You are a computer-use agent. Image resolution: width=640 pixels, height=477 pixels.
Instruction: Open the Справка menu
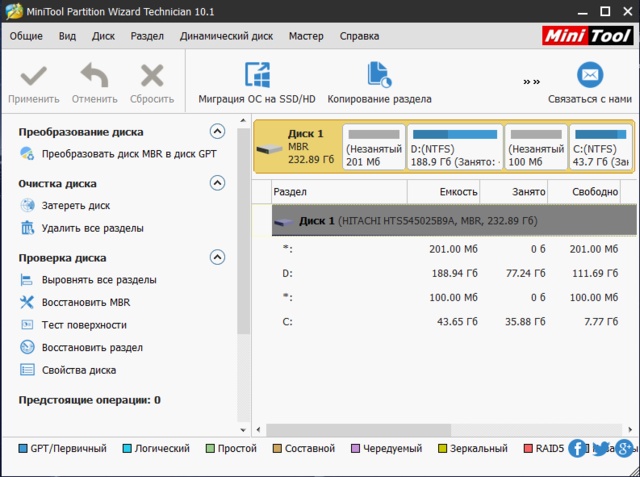pos(359,36)
